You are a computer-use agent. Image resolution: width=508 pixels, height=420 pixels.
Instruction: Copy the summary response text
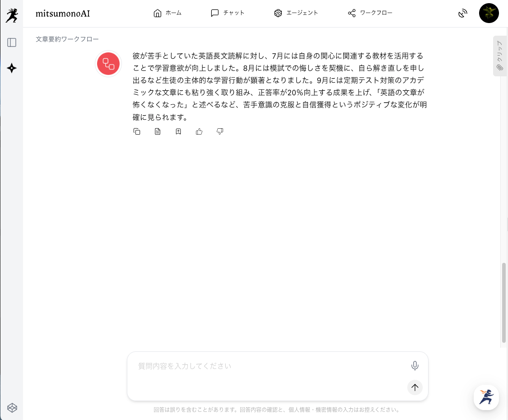tap(137, 131)
